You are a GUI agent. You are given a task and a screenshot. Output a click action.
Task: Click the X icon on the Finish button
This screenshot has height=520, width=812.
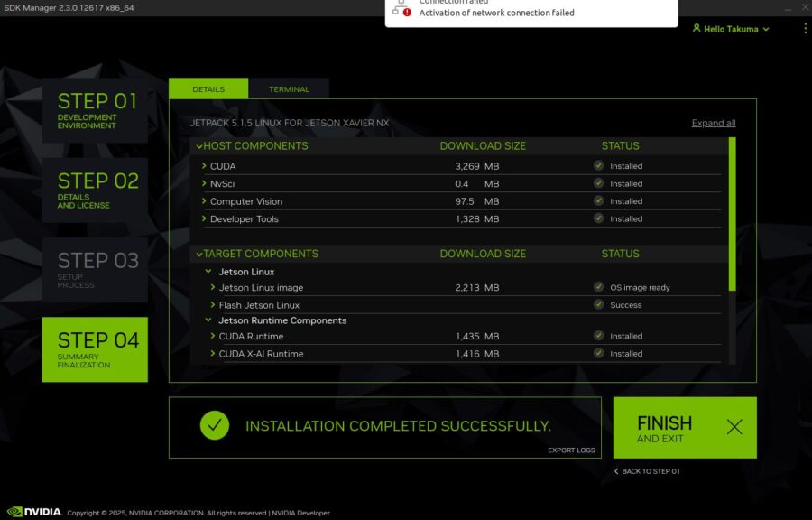734,427
